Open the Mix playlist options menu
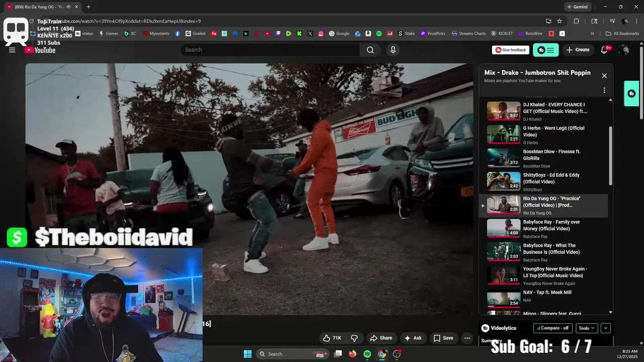 (x=604, y=90)
